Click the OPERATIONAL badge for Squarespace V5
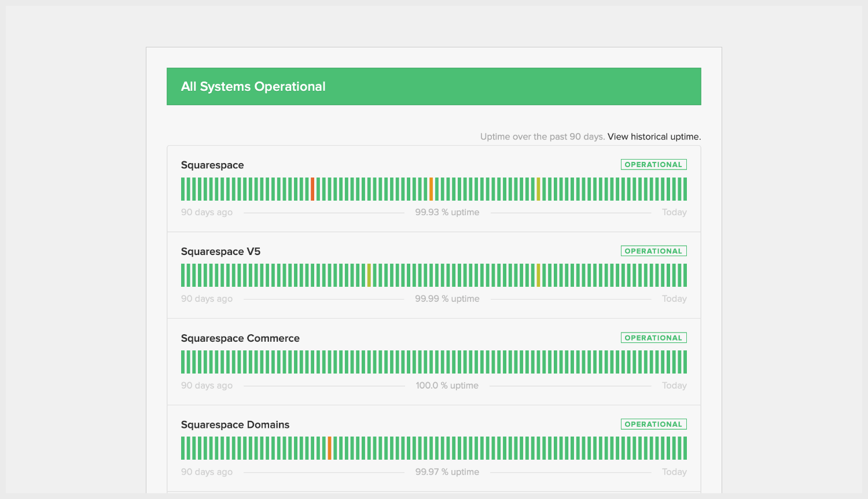 tap(654, 251)
